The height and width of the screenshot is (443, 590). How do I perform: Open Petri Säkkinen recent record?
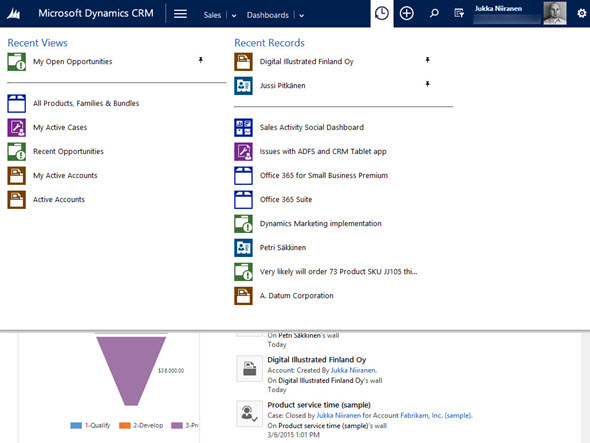click(283, 248)
